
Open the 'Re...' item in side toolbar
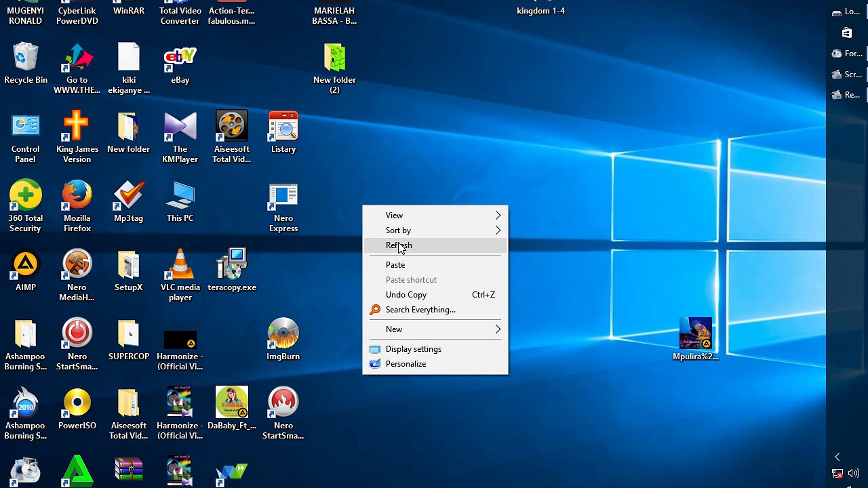[847, 95]
